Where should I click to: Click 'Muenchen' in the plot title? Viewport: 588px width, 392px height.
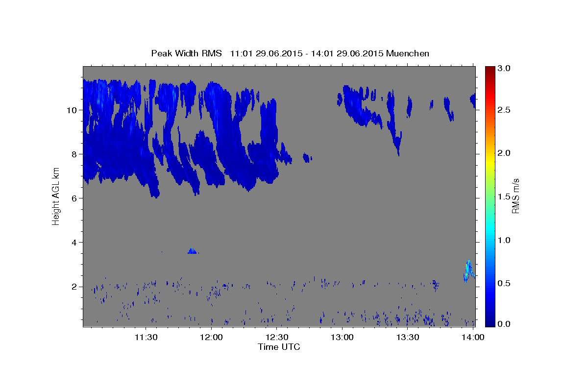(x=408, y=53)
